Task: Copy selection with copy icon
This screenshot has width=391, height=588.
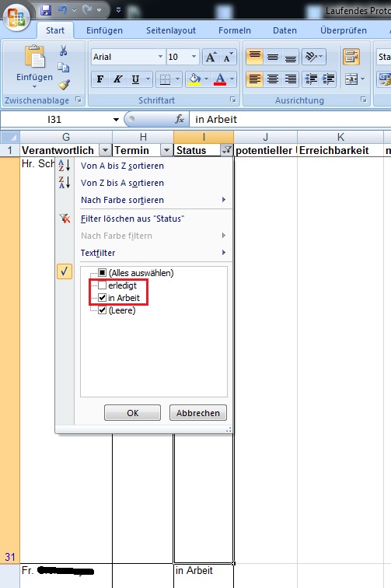Action: point(64,68)
